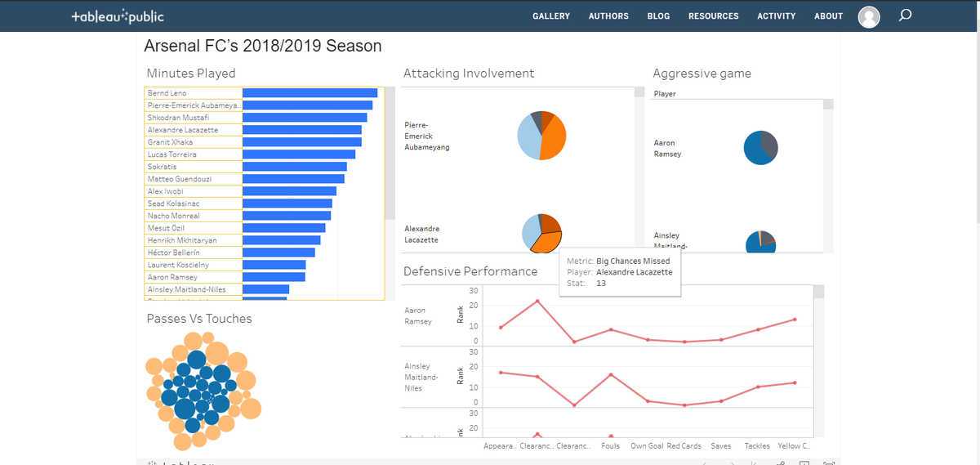
Task: Open the About menu item
Action: [x=828, y=16]
